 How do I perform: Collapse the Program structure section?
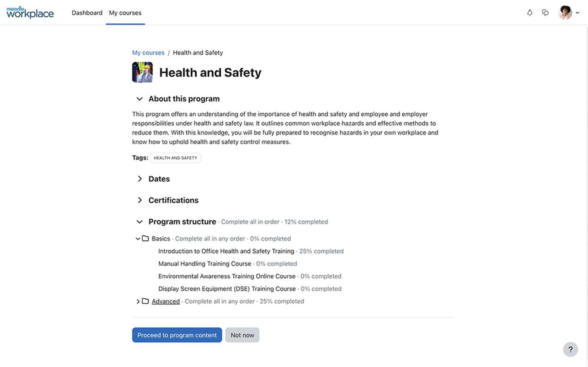pyautogui.click(x=139, y=222)
